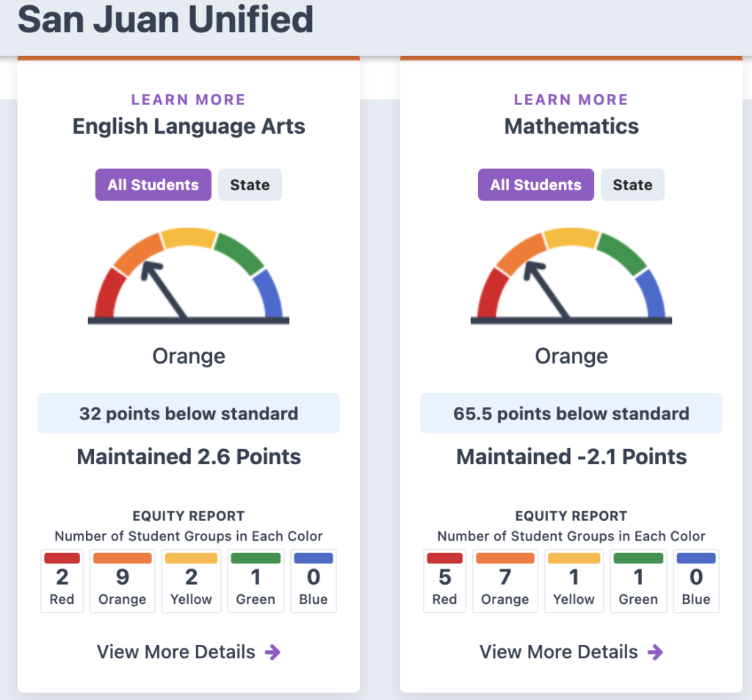Open Learn More above Mathematics
752x700 pixels.
coord(571,100)
